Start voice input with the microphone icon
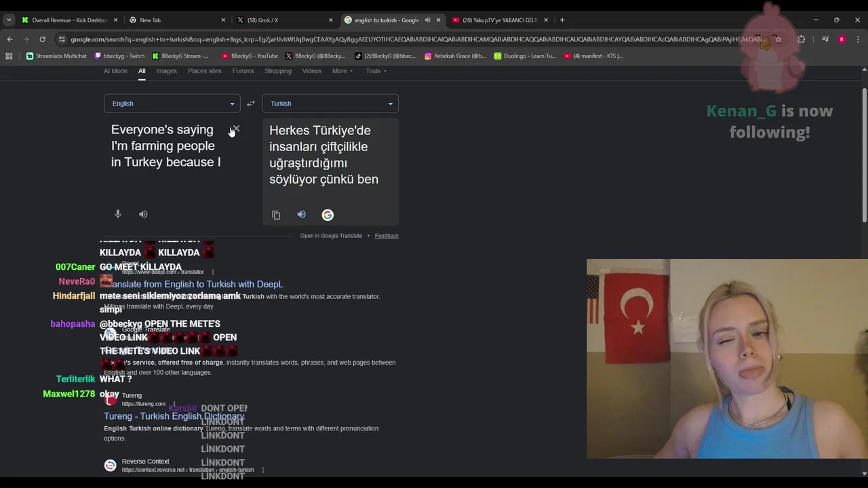 117,214
